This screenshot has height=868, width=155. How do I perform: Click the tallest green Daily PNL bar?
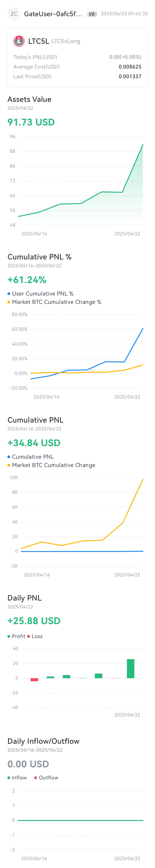(130, 669)
